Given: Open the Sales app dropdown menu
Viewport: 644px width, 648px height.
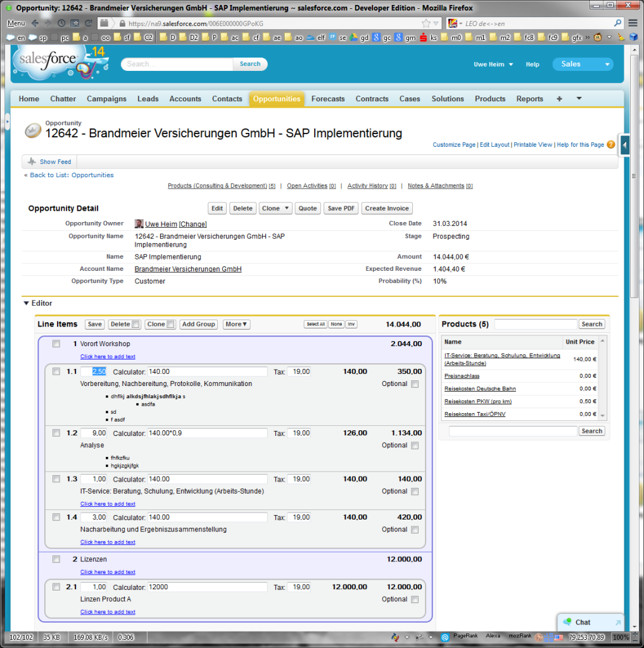Looking at the screenshot, I should point(583,64).
